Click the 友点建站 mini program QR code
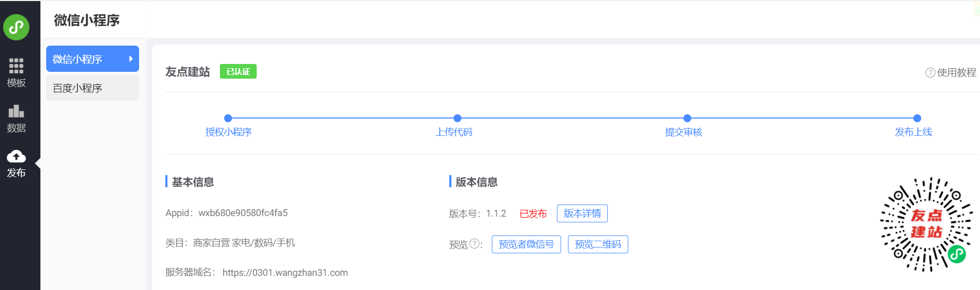This screenshot has height=290, width=980. coord(926,224)
